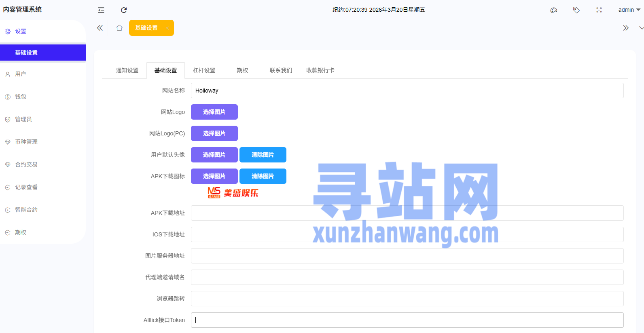Open the 杠杆设置 tab

pyautogui.click(x=204, y=70)
